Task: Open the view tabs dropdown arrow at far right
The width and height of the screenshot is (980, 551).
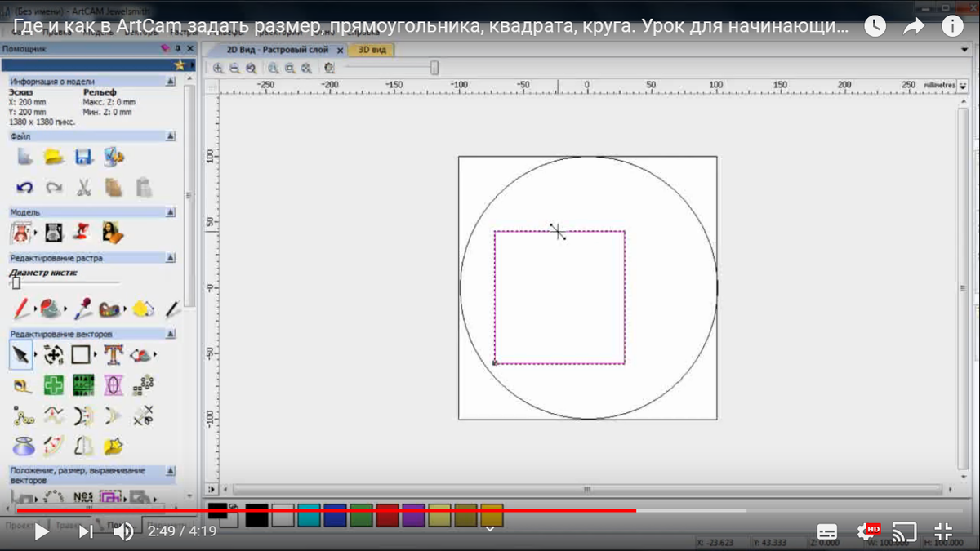Action: 964,50
